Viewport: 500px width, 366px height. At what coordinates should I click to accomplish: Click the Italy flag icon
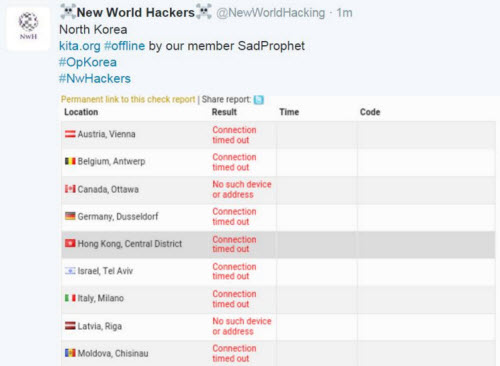[70, 298]
